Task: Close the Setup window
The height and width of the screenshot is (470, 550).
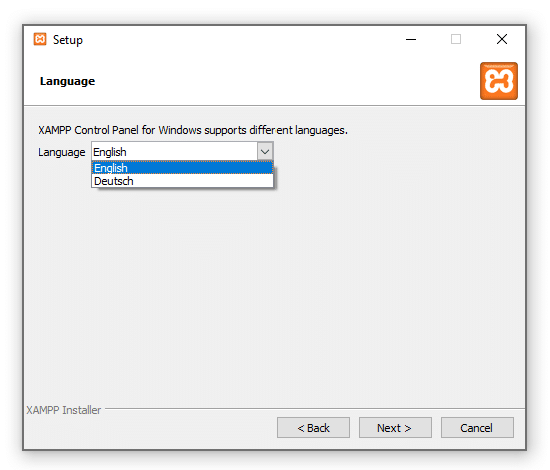Action: pos(502,39)
